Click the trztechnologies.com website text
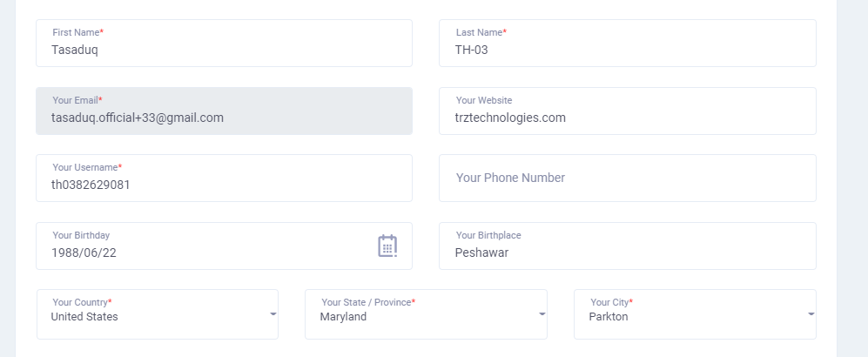868x357 pixels. click(510, 118)
